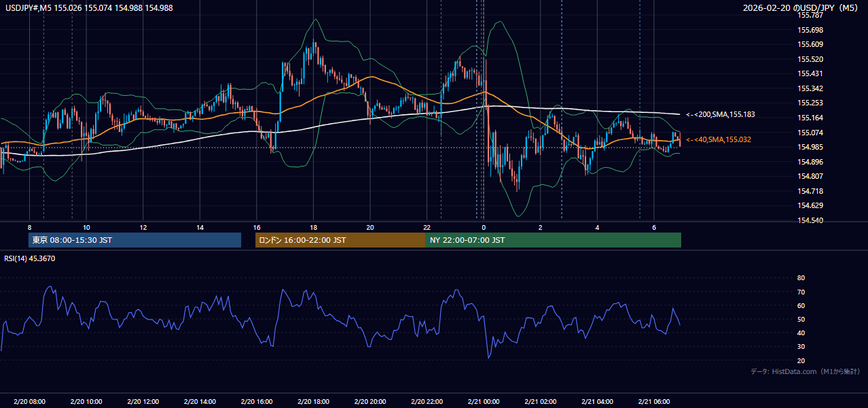Screen dimensions: 868x408
Task: Click hour label 16 under the price chart
Action: 257,227
